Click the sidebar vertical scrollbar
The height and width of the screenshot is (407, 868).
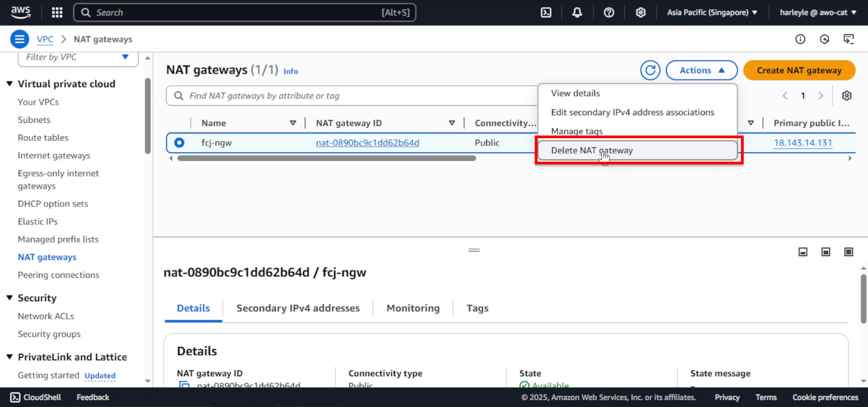coord(147,117)
